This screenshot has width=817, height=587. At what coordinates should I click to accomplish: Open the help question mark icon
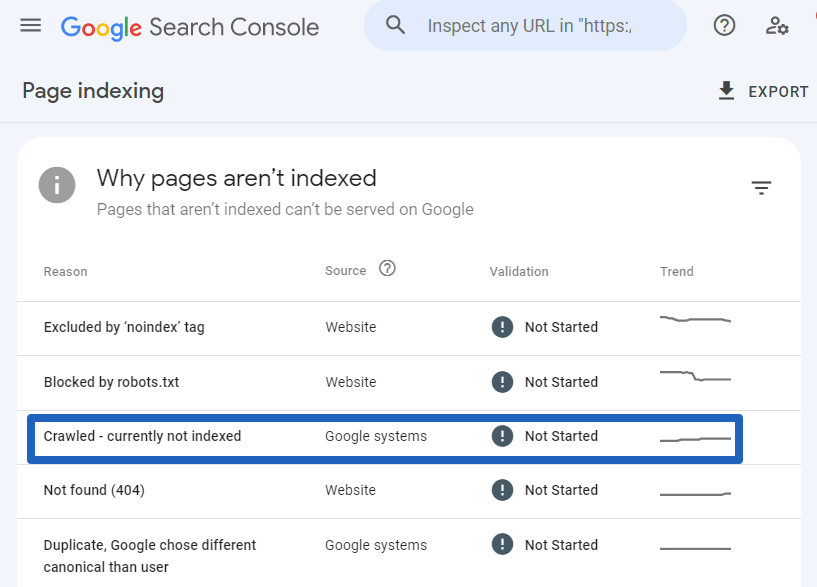(x=724, y=26)
